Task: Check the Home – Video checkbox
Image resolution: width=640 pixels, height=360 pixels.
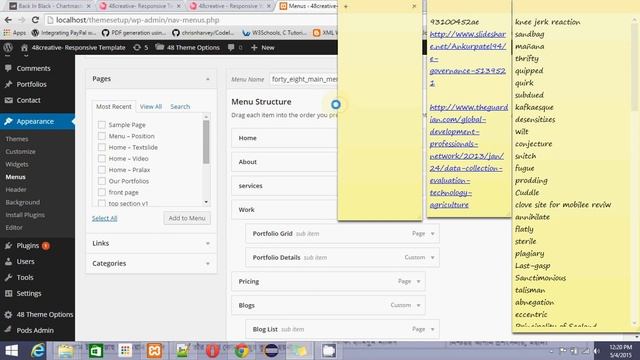Action: coord(102,158)
